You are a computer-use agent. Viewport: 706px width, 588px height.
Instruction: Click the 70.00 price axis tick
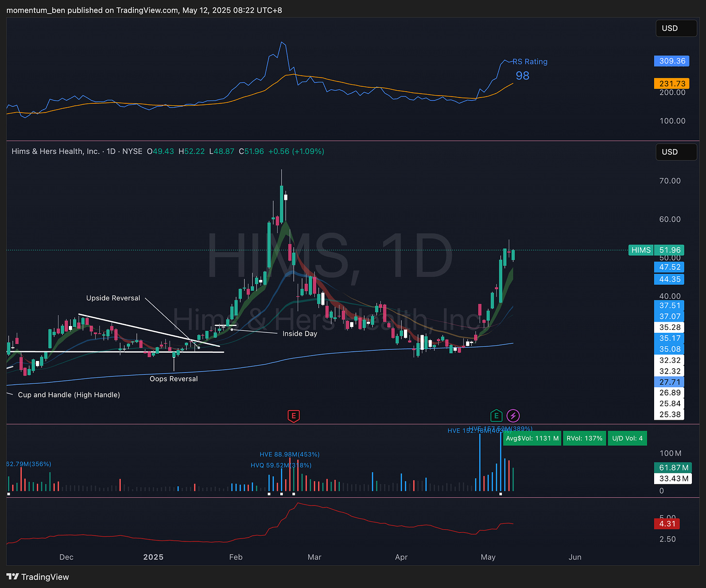click(x=670, y=181)
